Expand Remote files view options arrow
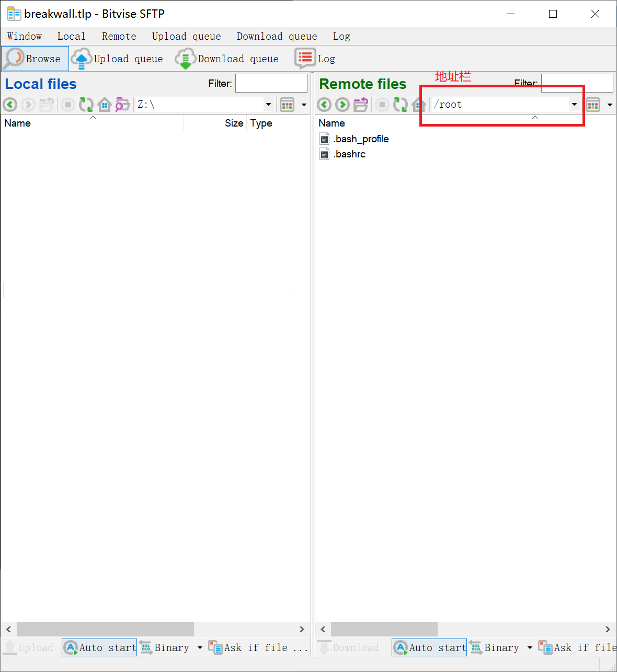The width and height of the screenshot is (617, 672). 610,105
